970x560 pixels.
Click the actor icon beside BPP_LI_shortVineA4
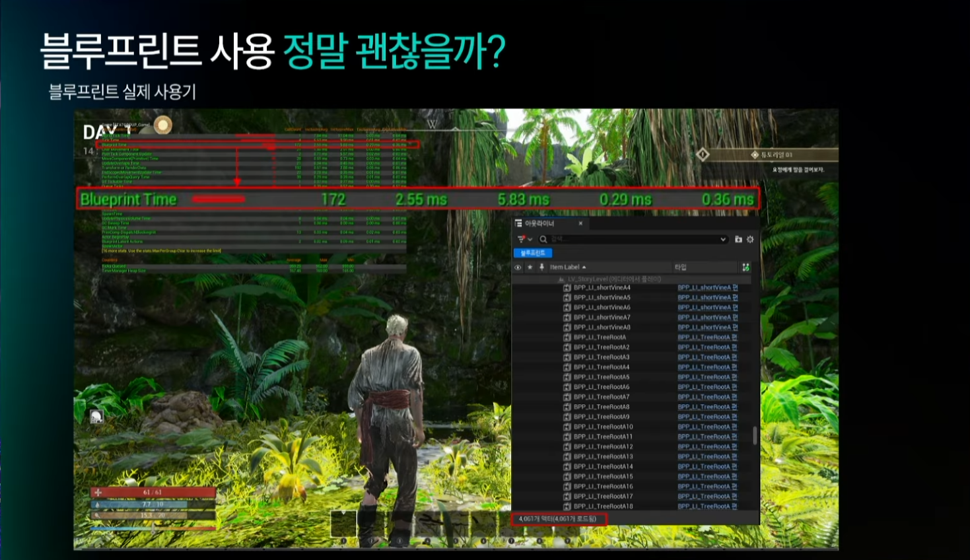tap(567, 288)
